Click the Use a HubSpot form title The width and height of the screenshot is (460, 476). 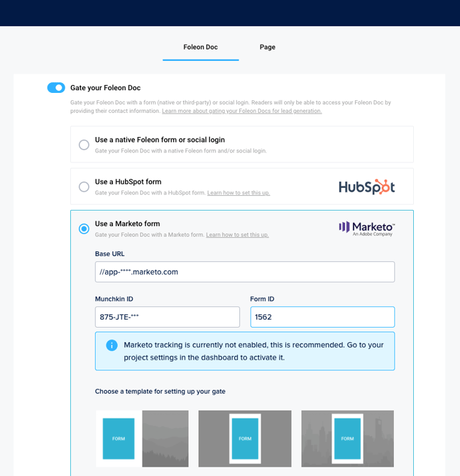click(128, 182)
